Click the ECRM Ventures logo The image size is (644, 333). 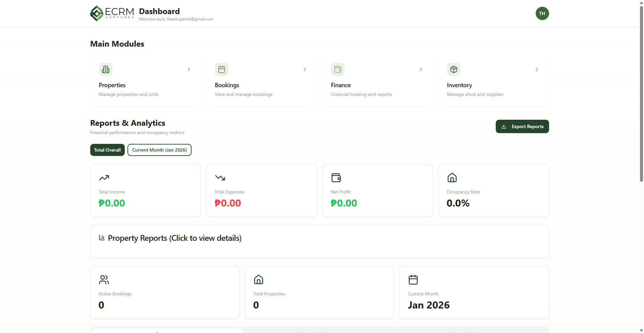(x=112, y=13)
